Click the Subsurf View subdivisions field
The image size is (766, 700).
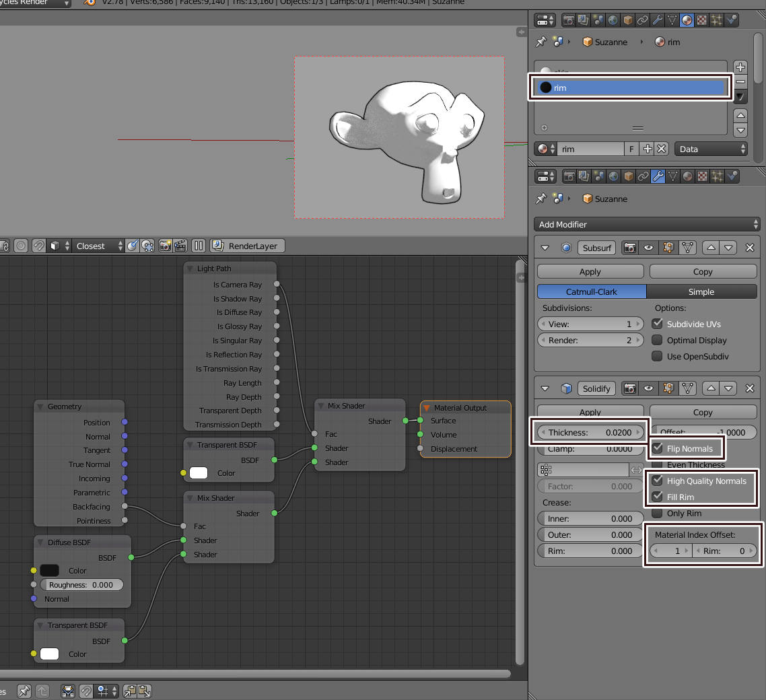[590, 324]
